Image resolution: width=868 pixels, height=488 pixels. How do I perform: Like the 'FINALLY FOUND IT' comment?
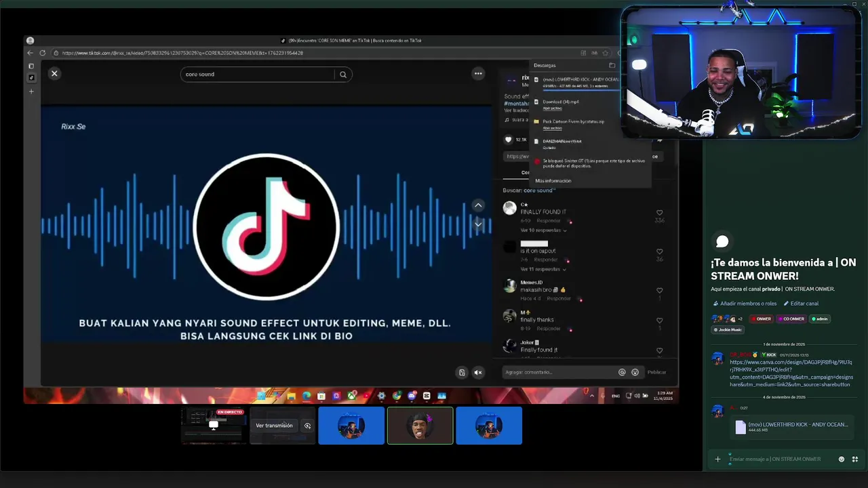pyautogui.click(x=659, y=213)
